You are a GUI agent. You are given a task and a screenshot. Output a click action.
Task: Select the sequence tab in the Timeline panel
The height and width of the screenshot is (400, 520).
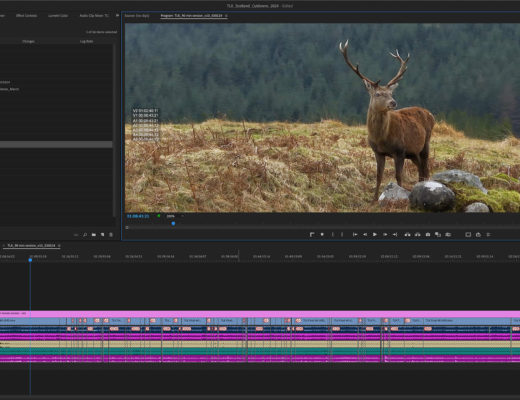[x=31, y=246]
